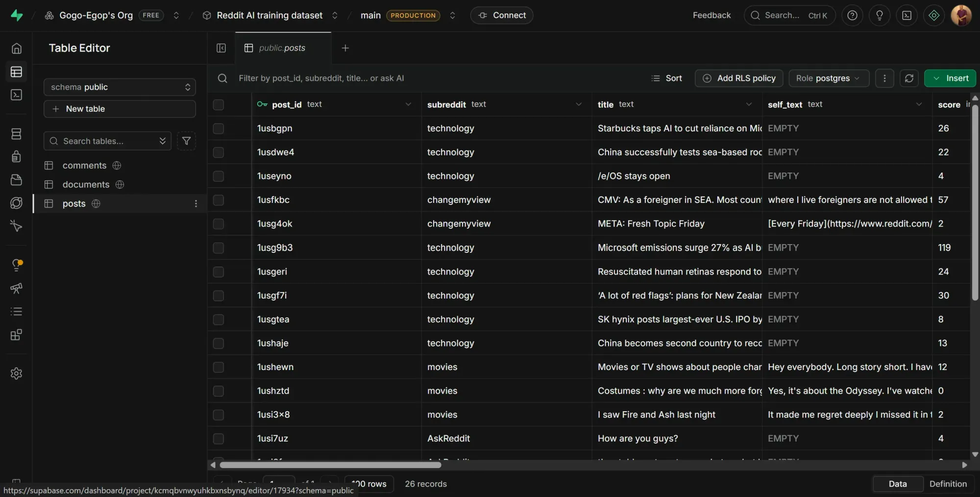
Task: Focus the Search tables input
Action: tap(107, 141)
